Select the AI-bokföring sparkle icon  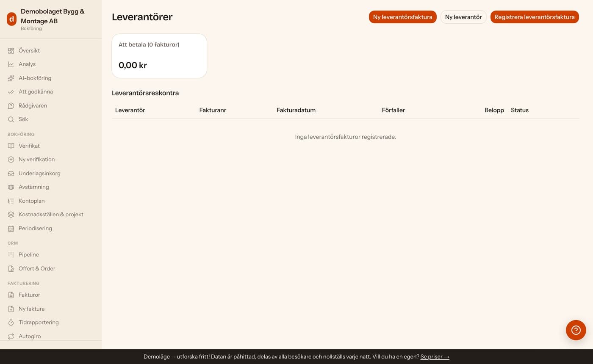point(11,78)
